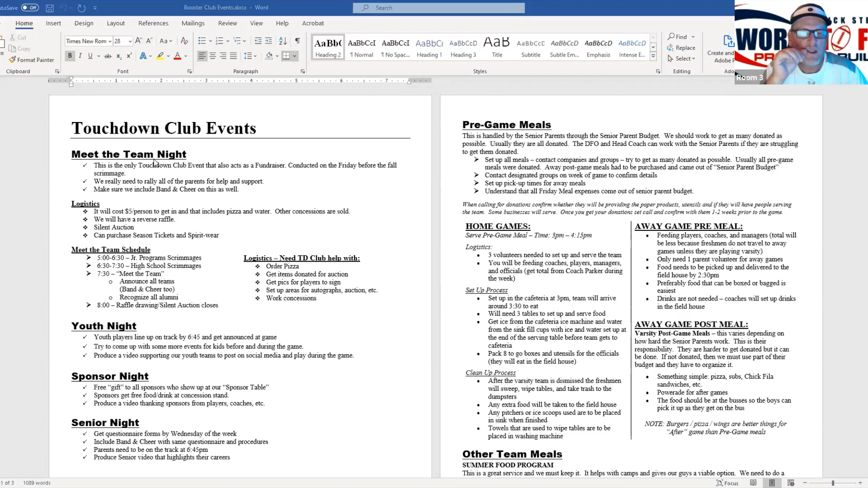The width and height of the screenshot is (868, 488).
Task: Click the Redo icon in title bar
Action: tap(81, 8)
